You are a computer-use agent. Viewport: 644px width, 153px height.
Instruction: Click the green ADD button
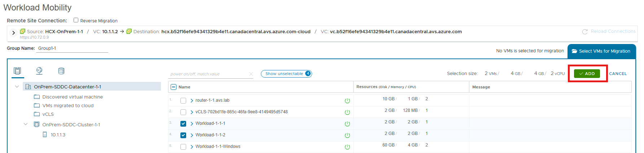(587, 74)
